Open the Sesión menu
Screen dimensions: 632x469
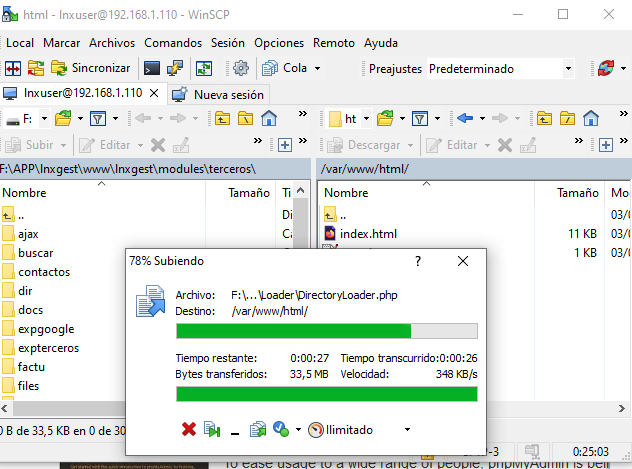coord(228,43)
